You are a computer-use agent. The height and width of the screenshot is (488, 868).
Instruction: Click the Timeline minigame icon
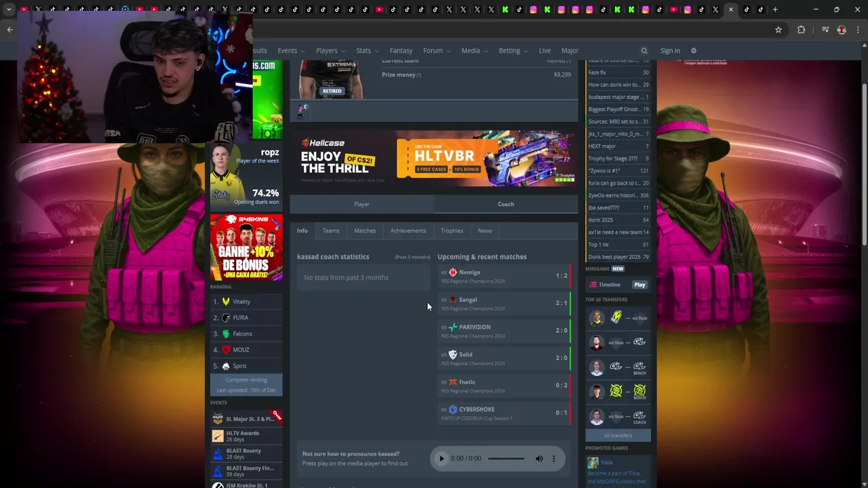(593, 285)
